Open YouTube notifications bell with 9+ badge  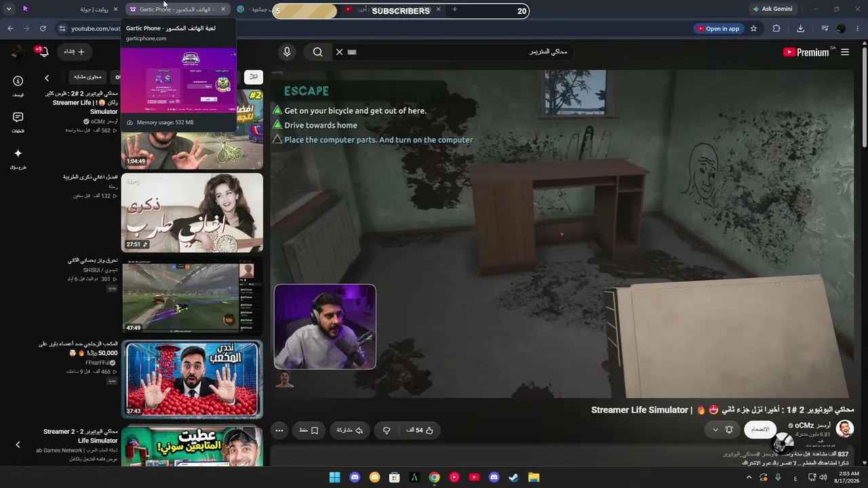(x=43, y=52)
